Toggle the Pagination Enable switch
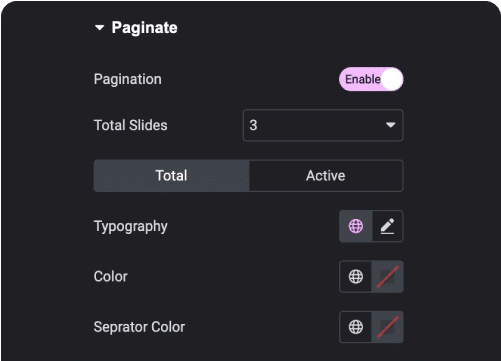Viewport: 501px width, 361px height. 371,79
